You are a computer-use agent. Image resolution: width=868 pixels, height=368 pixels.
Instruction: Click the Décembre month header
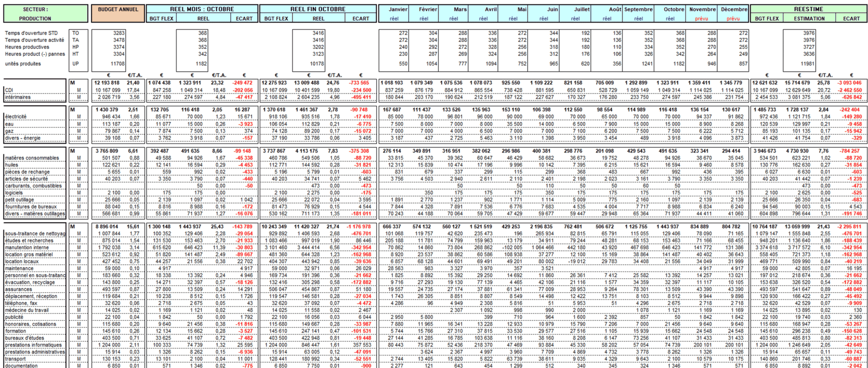coord(734,9)
